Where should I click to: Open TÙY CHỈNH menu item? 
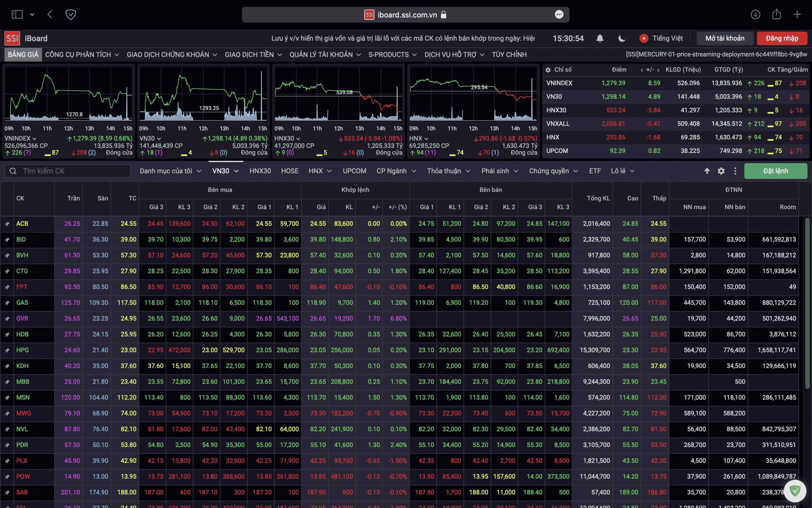pyautogui.click(x=509, y=54)
